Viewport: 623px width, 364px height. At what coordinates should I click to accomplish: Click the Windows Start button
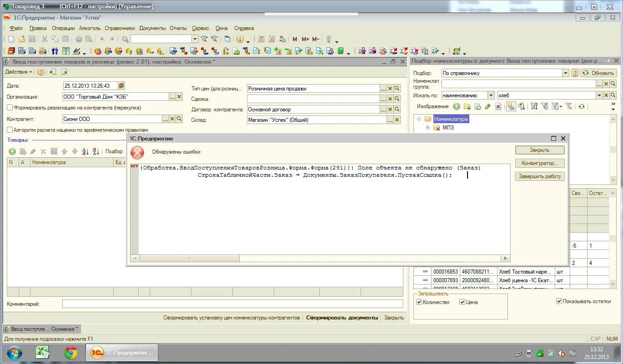point(14,353)
